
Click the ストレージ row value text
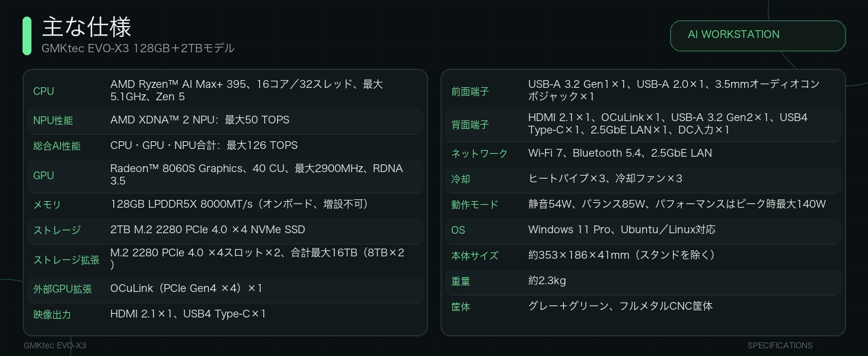coord(208,230)
